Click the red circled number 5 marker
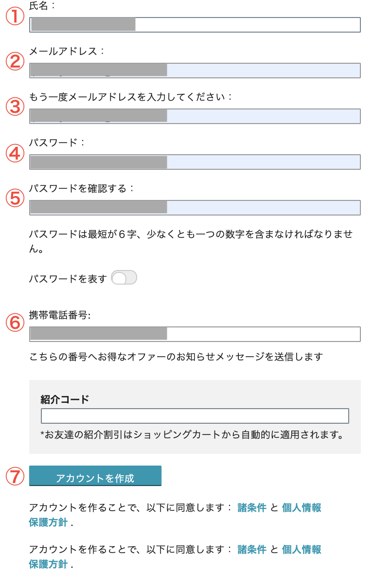The image size is (392, 576). (15, 198)
